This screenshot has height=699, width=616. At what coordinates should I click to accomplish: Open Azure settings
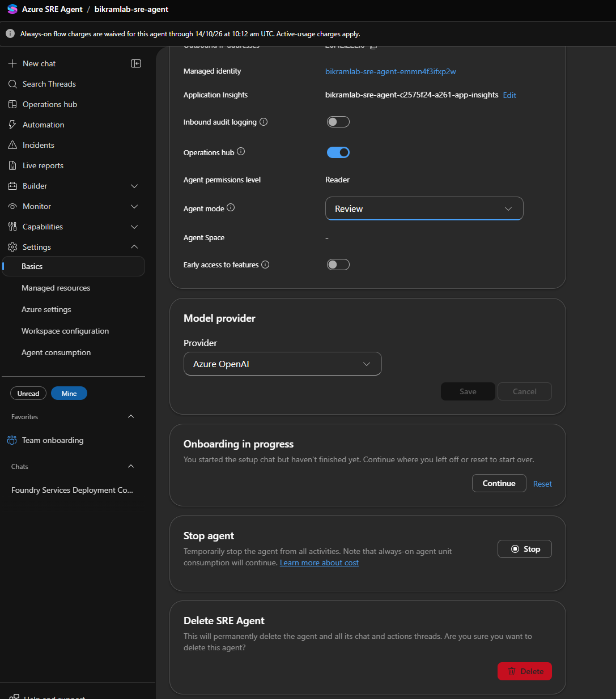pyautogui.click(x=46, y=309)
